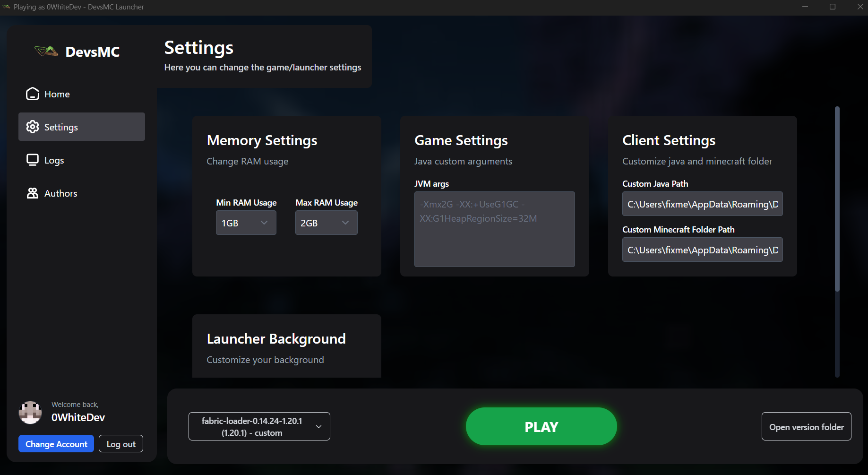Go to the Logs page
The height and width of the screenshot is (475, 868).
click(x=82, y=160)
